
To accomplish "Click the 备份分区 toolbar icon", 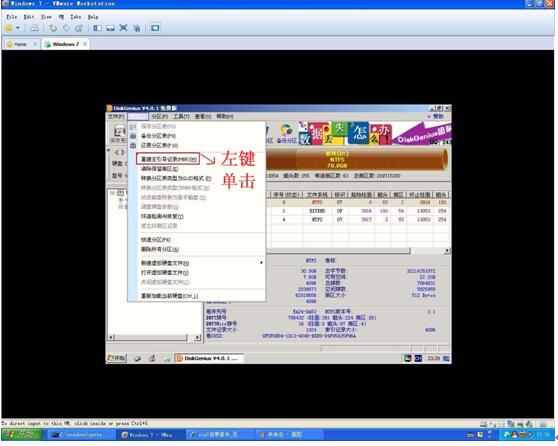I will (287, 133).
